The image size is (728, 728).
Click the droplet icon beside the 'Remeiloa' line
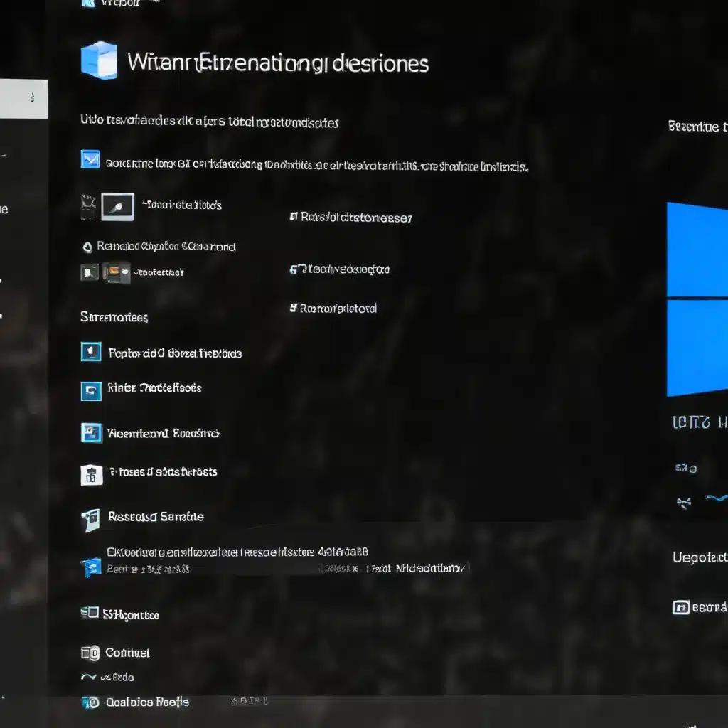coord(87,247)
